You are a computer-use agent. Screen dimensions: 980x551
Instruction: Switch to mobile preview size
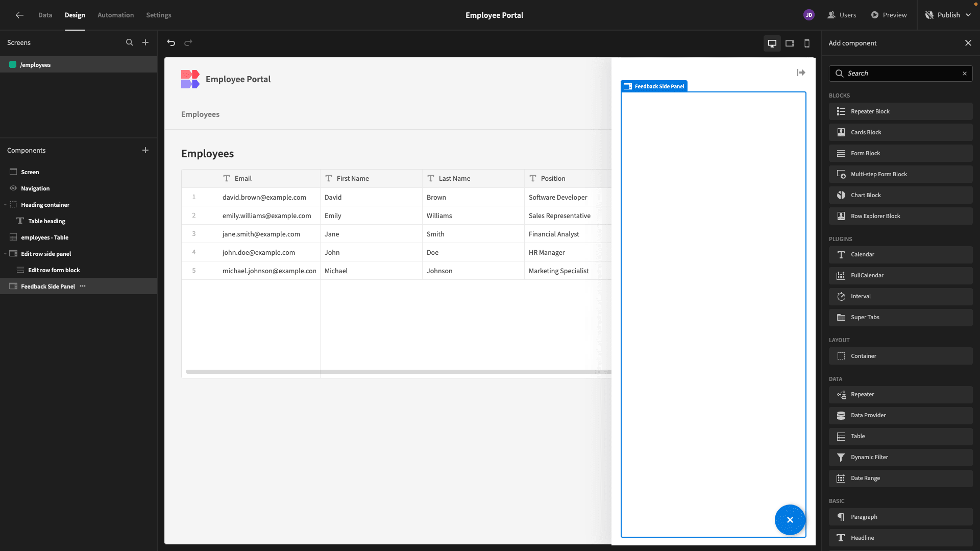[807, 43]
